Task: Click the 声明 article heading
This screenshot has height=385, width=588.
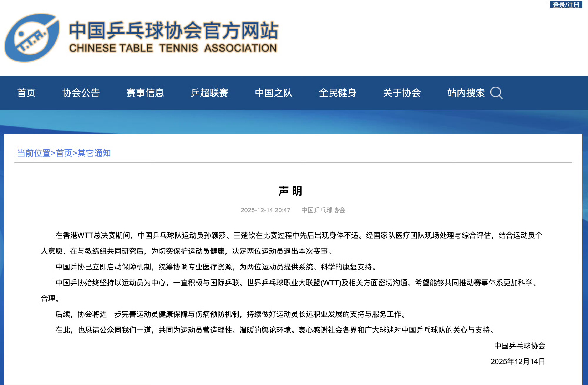Action: pos(290,191)
